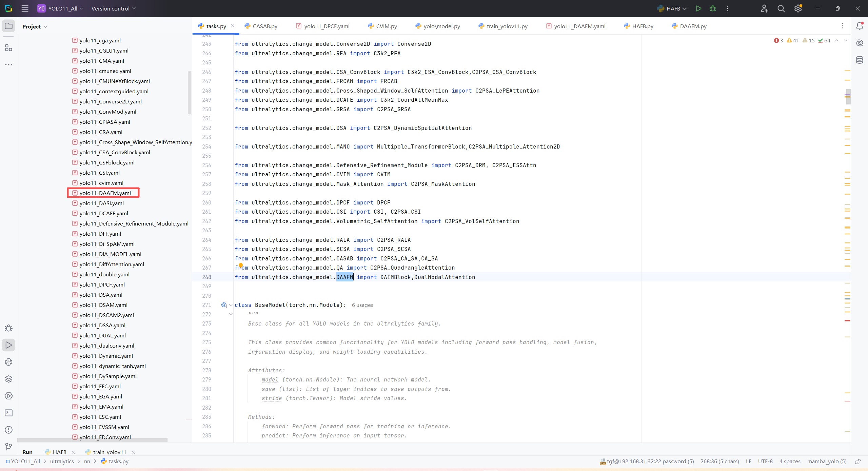868x471 pixels.
Task: Open the Terminal tool window
Action: click(x=9, y=413)
